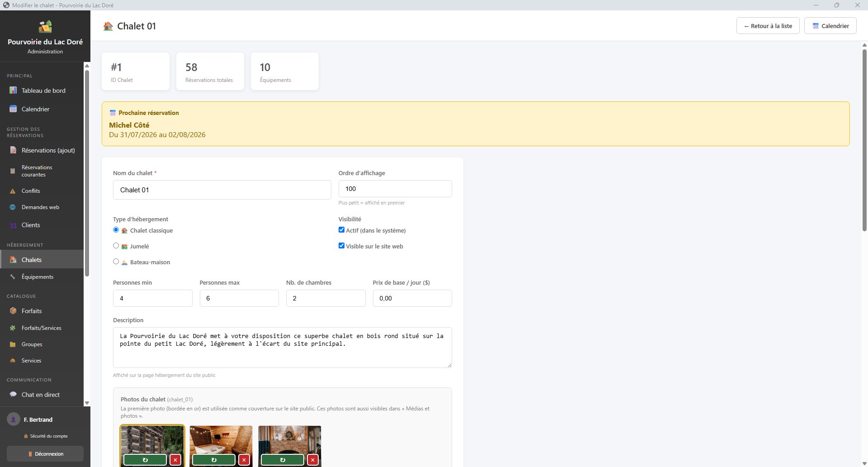Click the lock icon beside Sécurité du compte
Image resolution: width=868 pixels, height=467 pixels.
(x=26, y=436)
